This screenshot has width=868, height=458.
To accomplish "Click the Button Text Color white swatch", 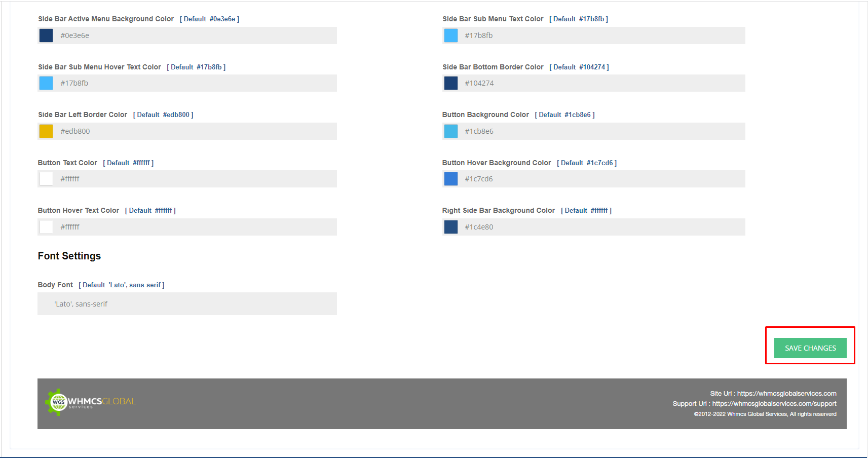I will coord(46,179).
